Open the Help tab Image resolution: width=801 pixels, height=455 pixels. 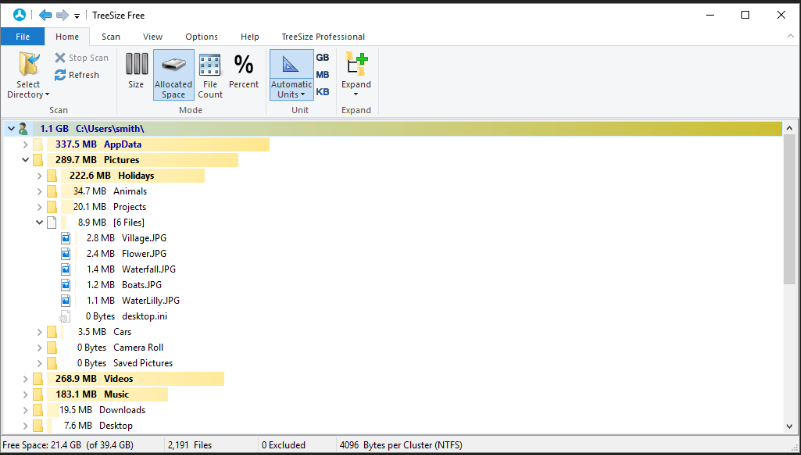[x=250, y=37]
